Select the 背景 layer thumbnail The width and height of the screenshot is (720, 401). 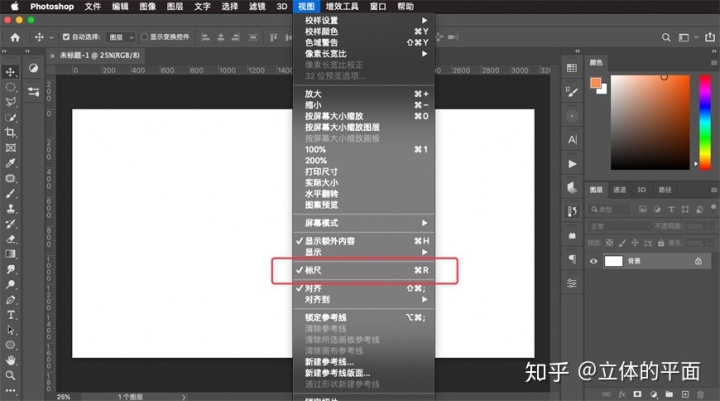coord(613,261)
